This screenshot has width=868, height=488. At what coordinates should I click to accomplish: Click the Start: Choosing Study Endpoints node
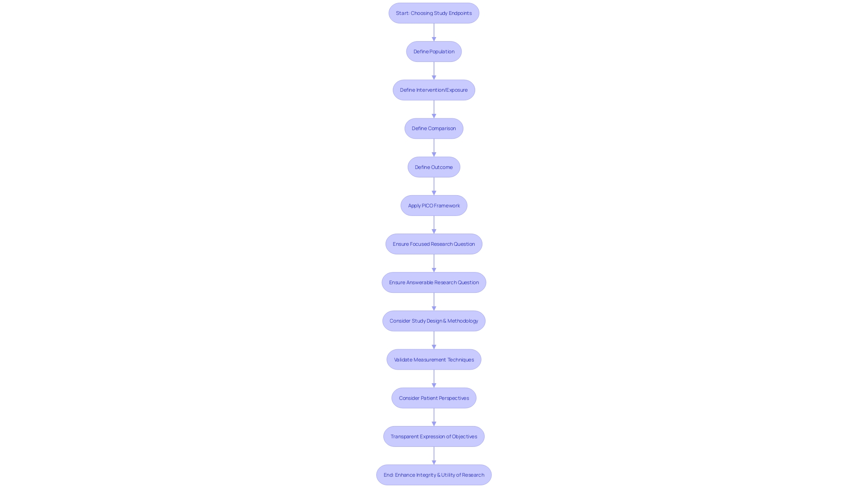(434, 13)
